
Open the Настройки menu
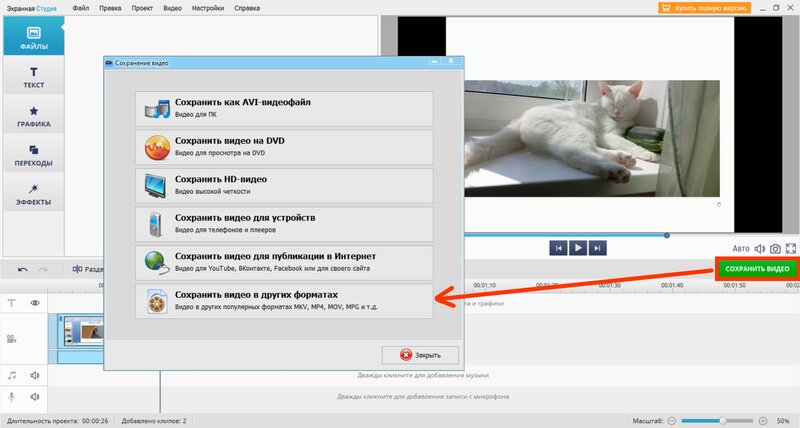[x=208, y=8]
